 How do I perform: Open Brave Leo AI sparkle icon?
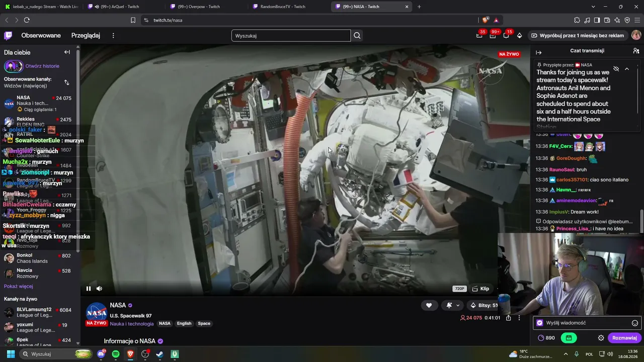tap(617, 20)
